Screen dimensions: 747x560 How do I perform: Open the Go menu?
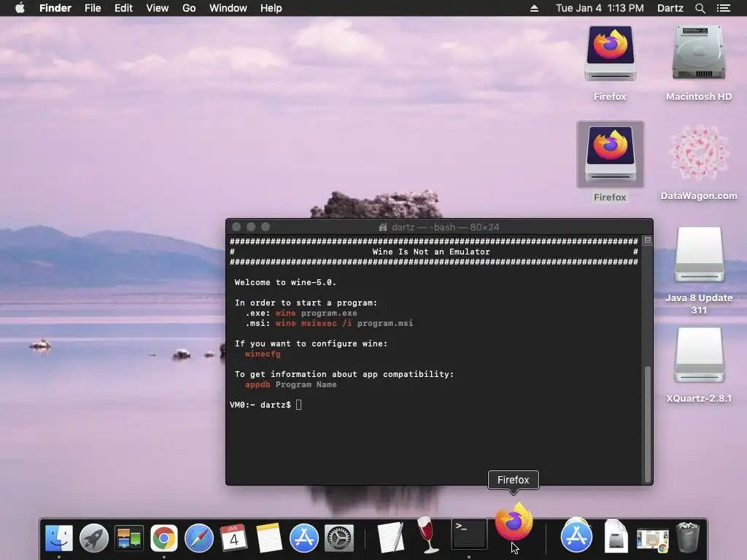189,8
